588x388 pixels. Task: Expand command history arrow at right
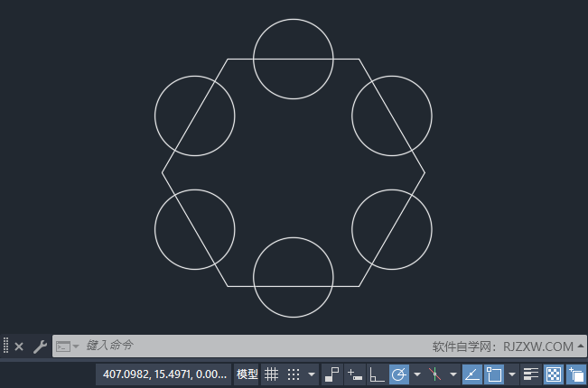[x=580, y=346]
